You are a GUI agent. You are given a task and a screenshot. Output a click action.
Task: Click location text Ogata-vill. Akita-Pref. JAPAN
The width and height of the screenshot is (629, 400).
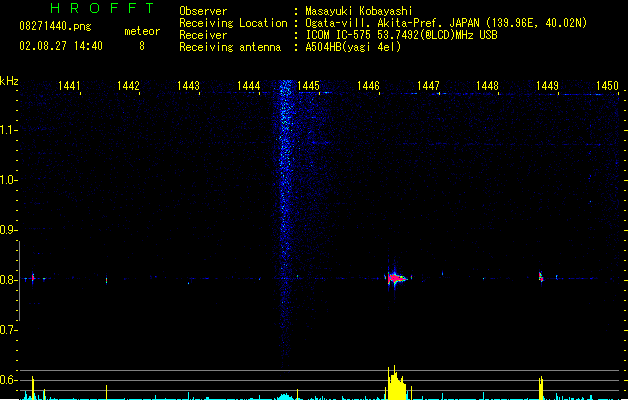tap(392, 23)
